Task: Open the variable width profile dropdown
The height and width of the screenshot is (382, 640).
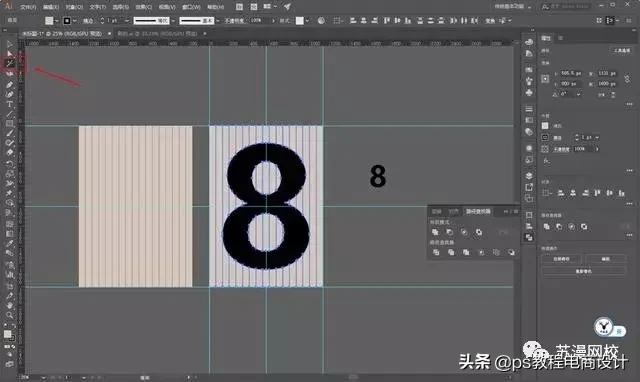Action: 173,21
